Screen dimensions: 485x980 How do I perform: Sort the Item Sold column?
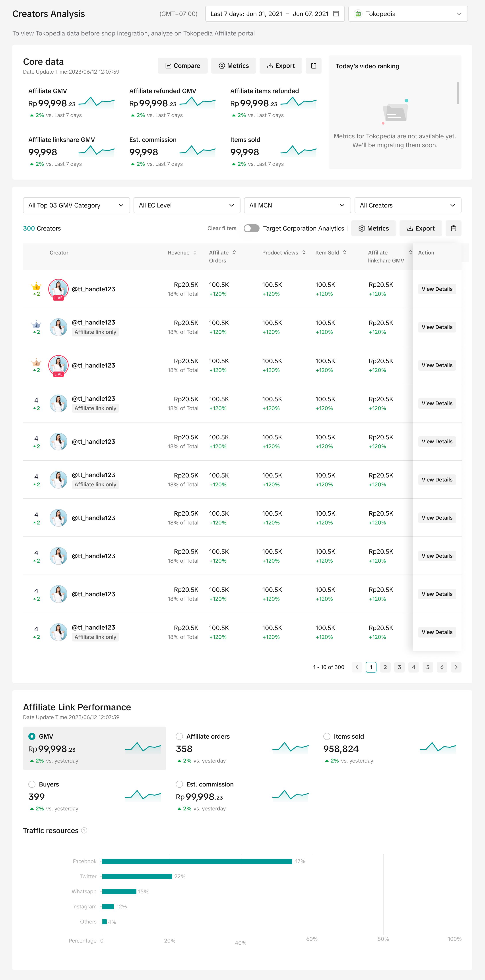[344, 253]
